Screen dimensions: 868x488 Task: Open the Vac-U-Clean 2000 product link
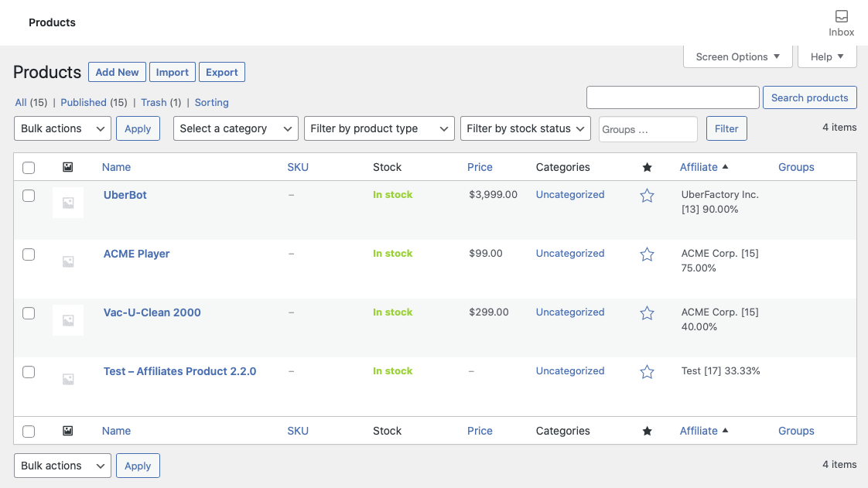(x=152, y=312)
